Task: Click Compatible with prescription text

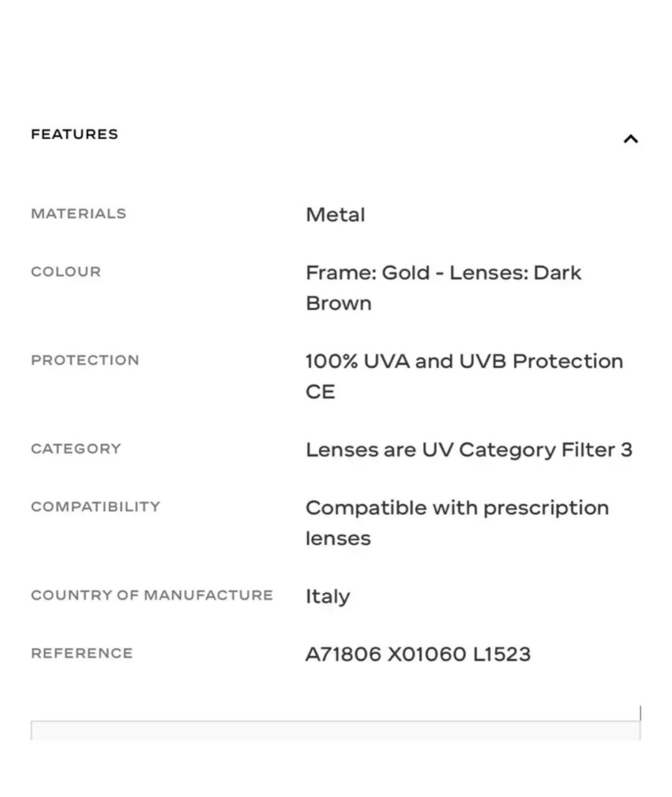Action: 457,508
